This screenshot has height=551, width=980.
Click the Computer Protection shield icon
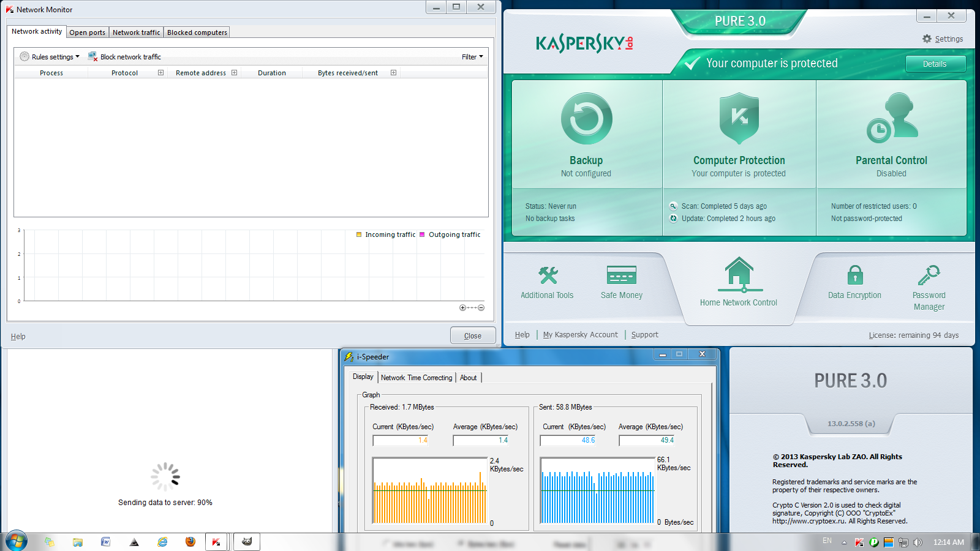pyautogui.click(x=739, y=118)
